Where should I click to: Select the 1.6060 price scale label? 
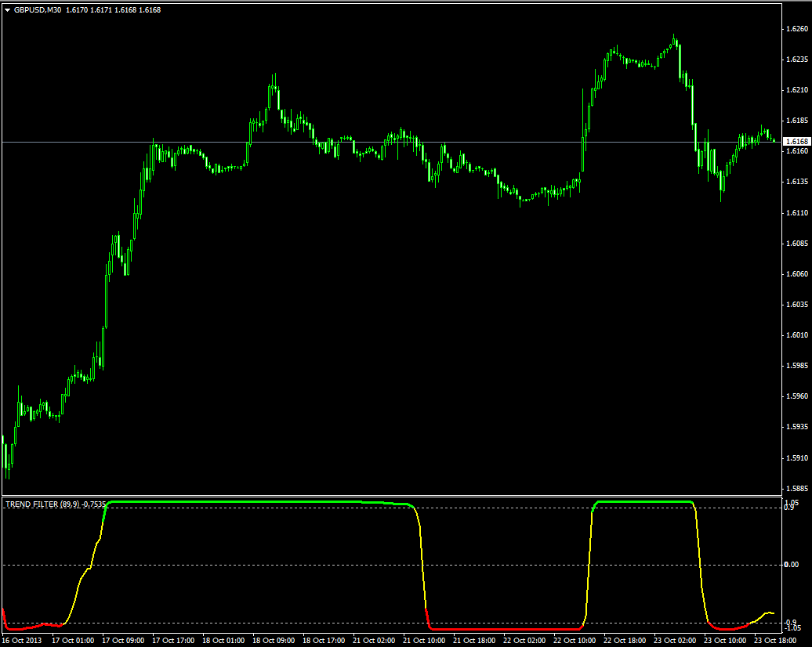[797, 273]
